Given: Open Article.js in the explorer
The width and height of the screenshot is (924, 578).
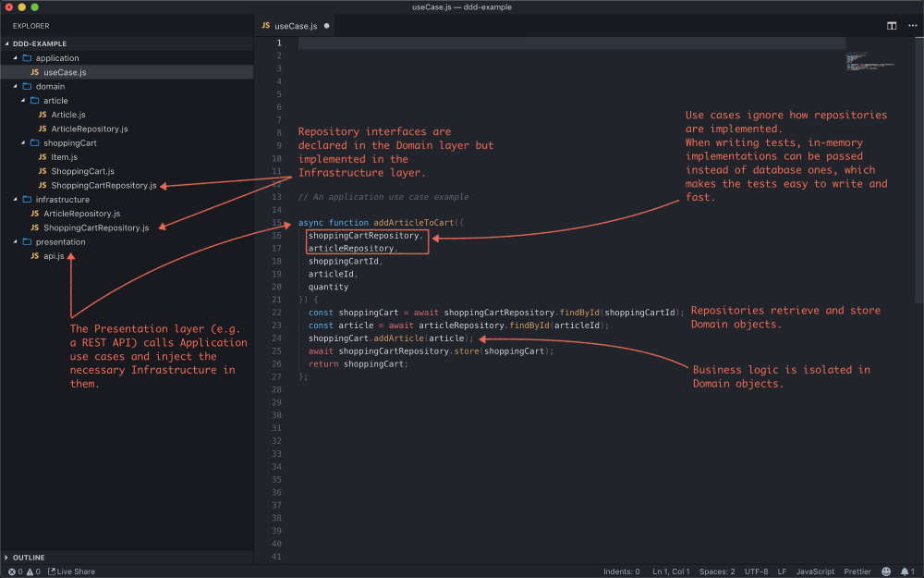Looking at the screenshot, I should [67, 115].
